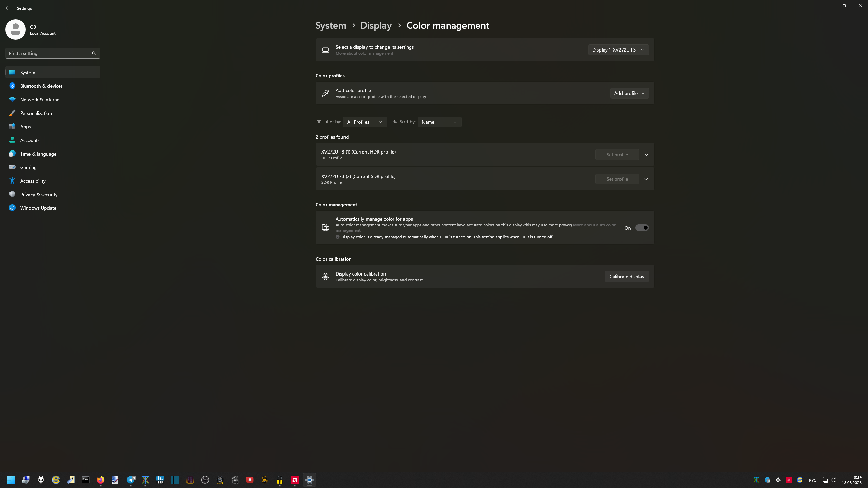Click inside the Find a setting field
Viewport: 868px width, 488px height.
[47, 53]
